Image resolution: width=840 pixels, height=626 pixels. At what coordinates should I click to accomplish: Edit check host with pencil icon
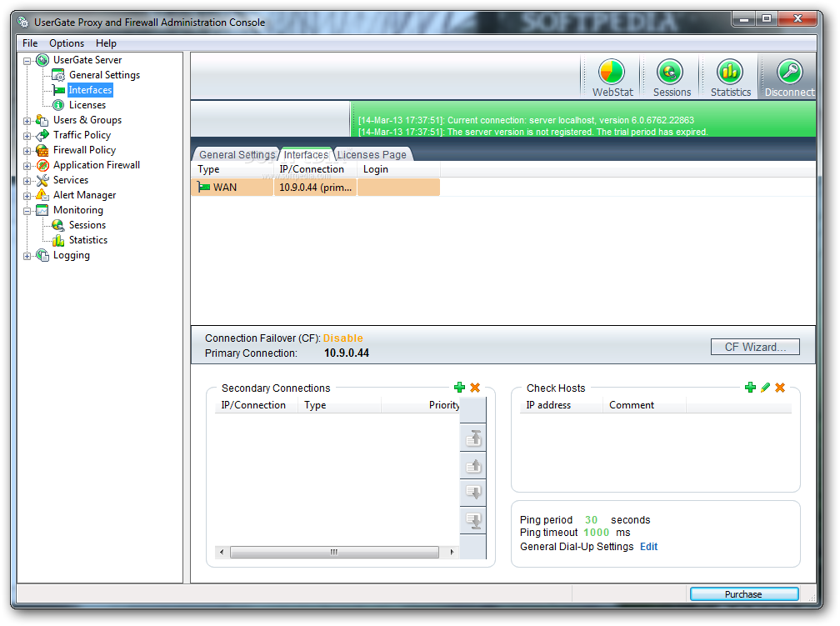click(765, 387)
